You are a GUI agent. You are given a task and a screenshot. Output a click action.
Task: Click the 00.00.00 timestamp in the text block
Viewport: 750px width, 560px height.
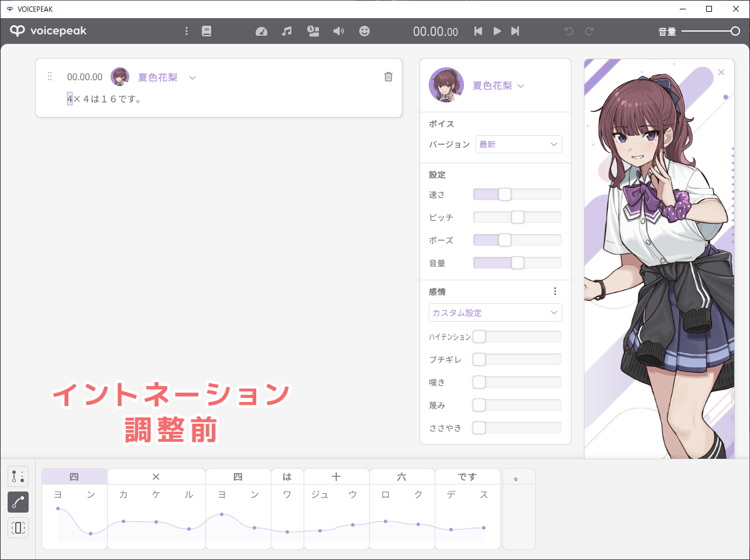(85, 77)
